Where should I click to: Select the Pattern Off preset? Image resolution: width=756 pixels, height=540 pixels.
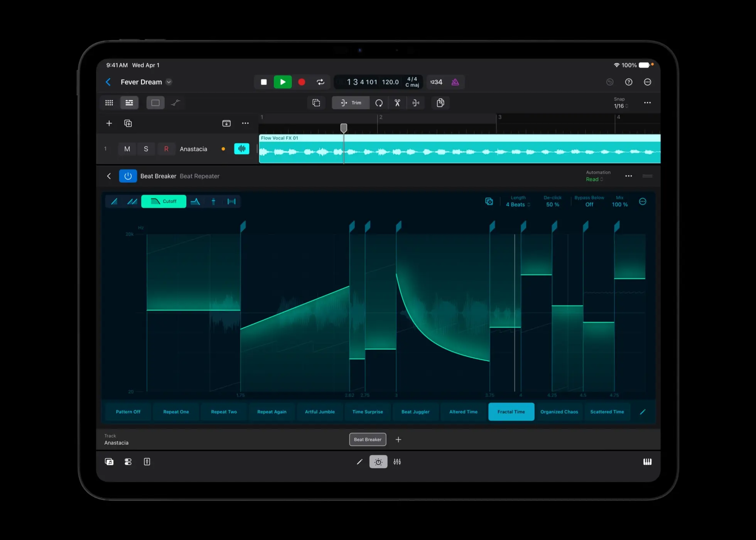pos(128,412)
